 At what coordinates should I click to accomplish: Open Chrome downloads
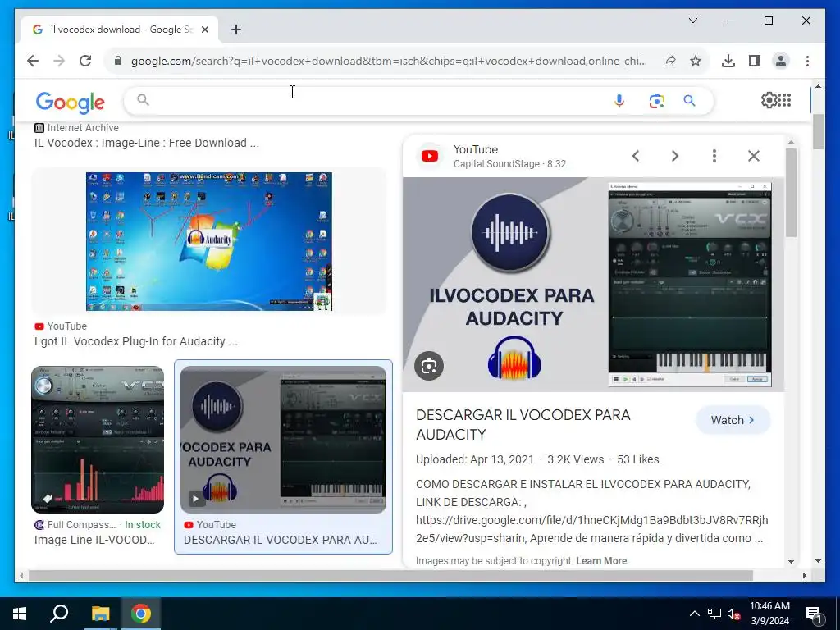click(728, 61)
